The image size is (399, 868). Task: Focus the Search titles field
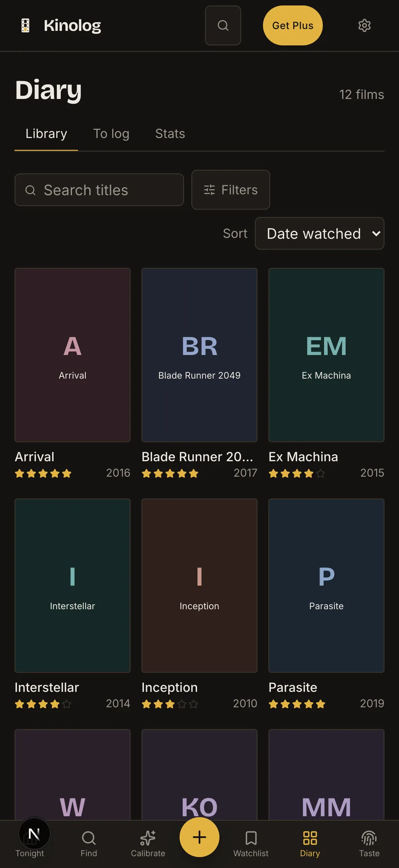[99, 190]
